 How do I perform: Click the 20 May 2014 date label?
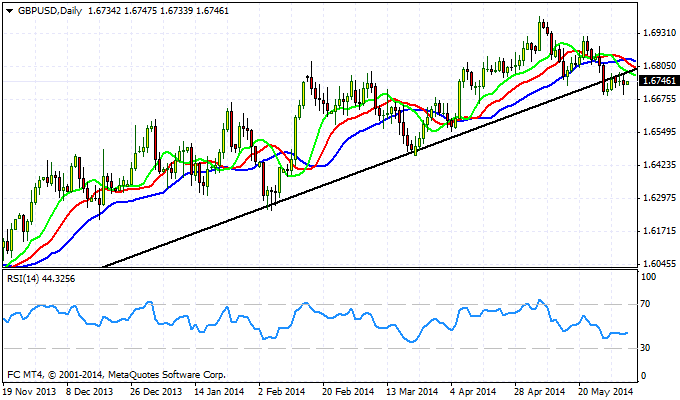(x=605, y=391)
